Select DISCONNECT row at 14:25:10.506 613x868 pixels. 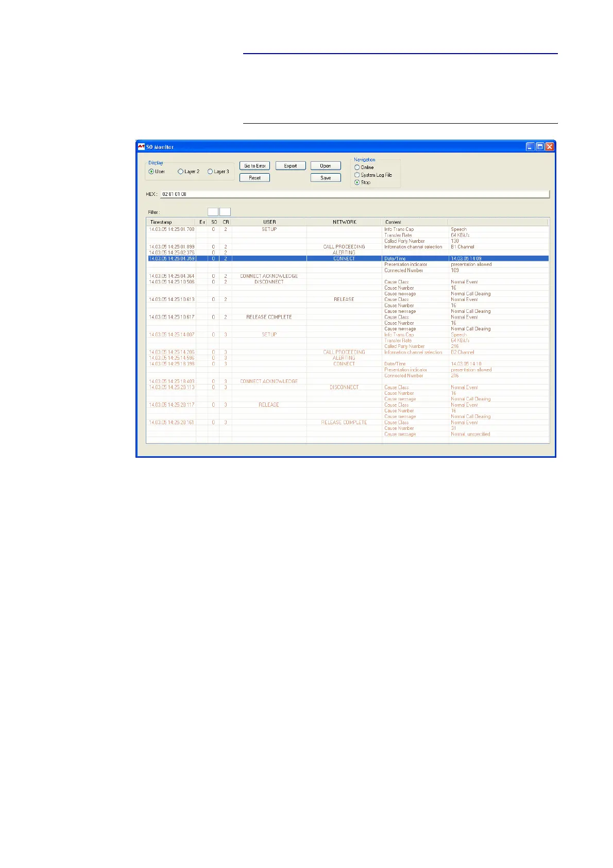[x=348, y=282]
